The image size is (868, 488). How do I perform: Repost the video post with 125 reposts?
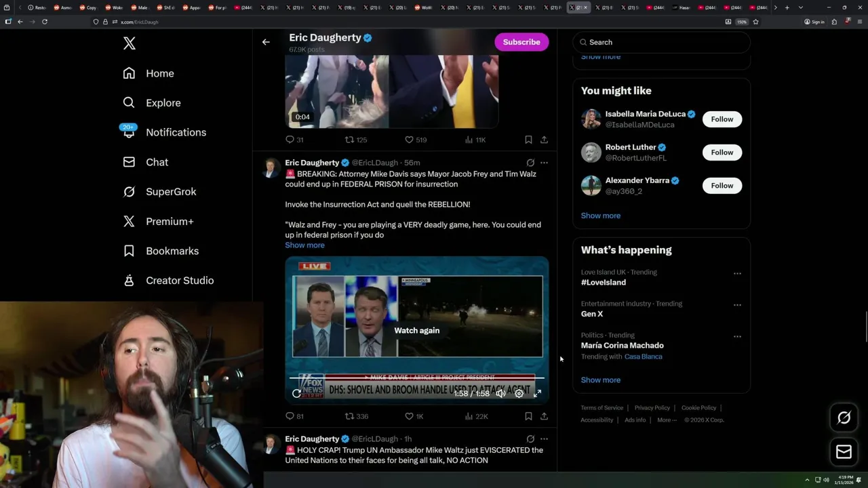pos(356,140)
